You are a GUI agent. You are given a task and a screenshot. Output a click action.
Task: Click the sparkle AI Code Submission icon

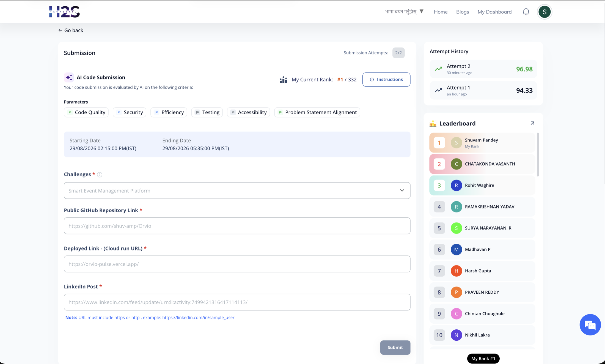click(69, 77)
